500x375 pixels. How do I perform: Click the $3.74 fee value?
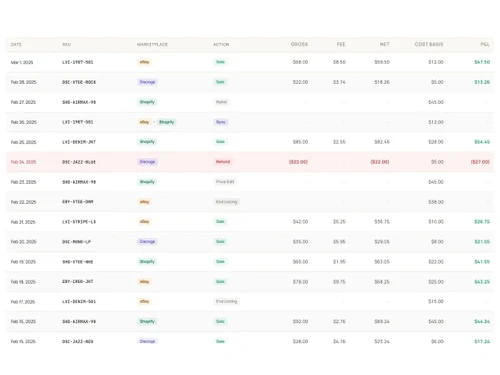click(339, 82)
